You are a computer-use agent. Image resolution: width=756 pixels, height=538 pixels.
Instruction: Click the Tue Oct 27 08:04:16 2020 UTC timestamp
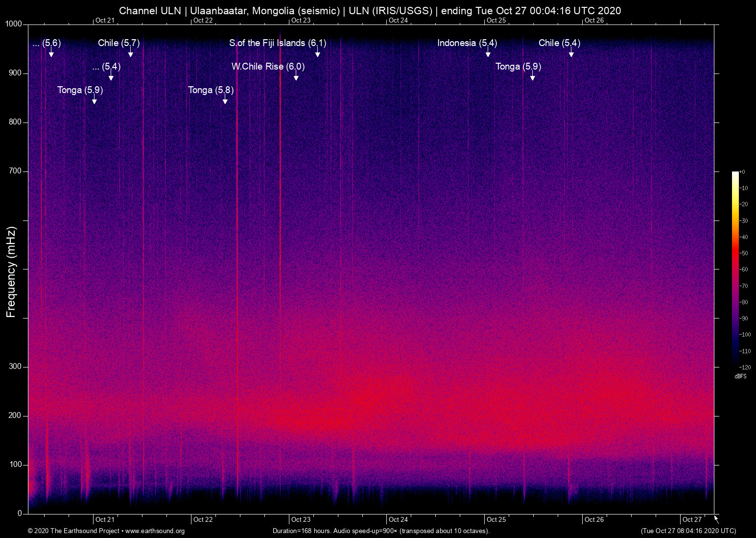click(x=688, y=531)
